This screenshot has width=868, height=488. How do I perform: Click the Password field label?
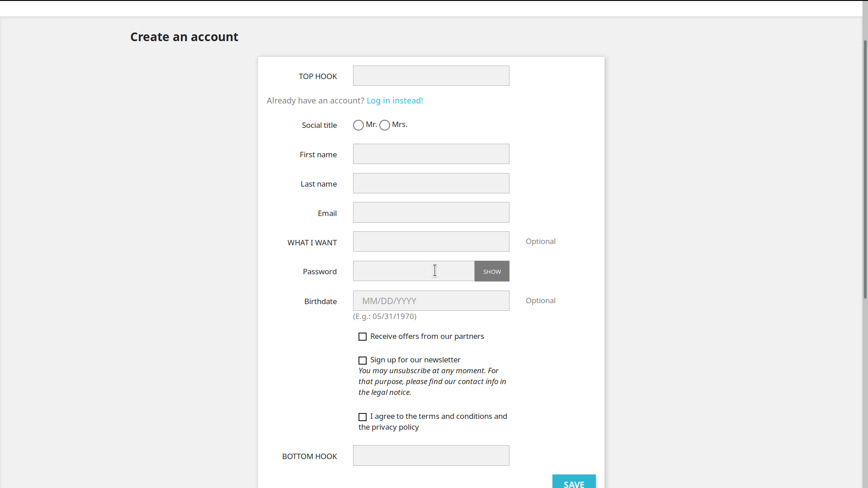point(320,272)
